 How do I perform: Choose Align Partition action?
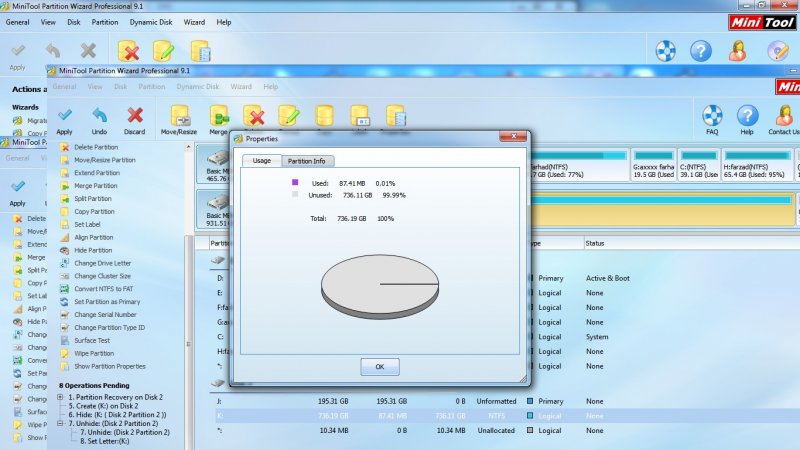(94, 237)
